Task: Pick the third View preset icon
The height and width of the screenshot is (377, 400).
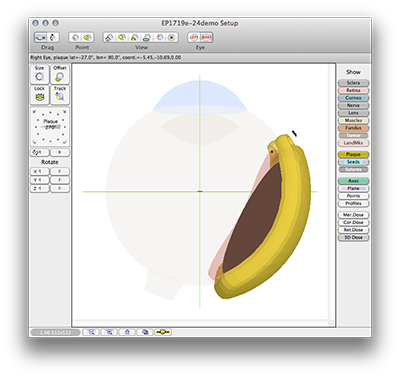Action: [134, 37]
